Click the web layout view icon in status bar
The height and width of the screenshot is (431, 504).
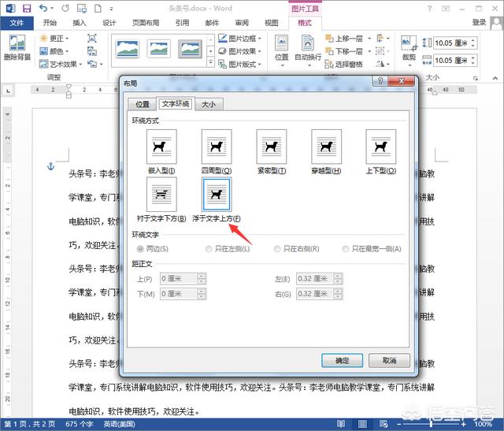384,424
